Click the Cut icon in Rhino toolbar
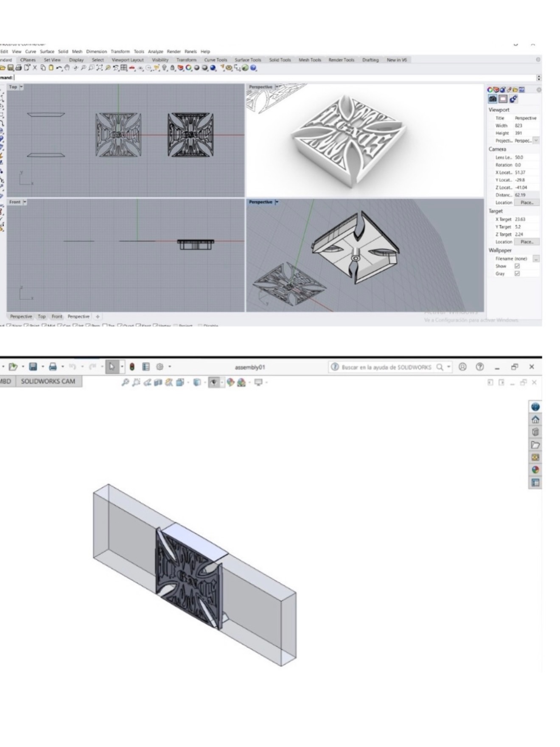Screen dimensions: 560x747 click(35, 68)
